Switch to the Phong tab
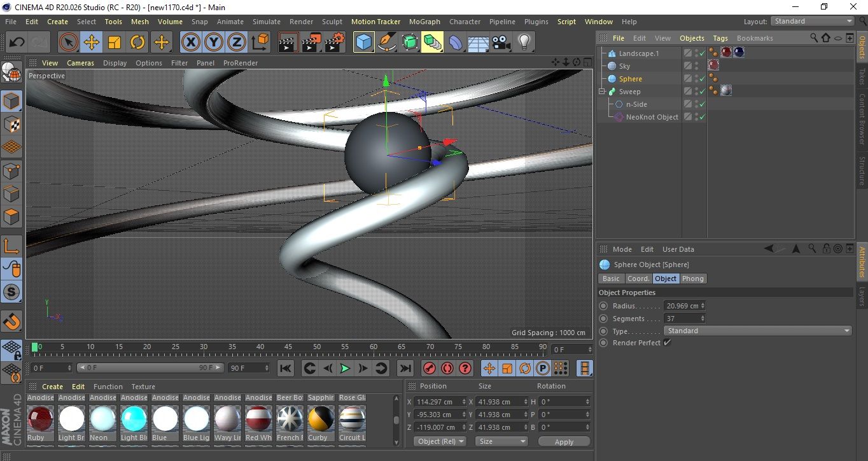 click(693, 279)
